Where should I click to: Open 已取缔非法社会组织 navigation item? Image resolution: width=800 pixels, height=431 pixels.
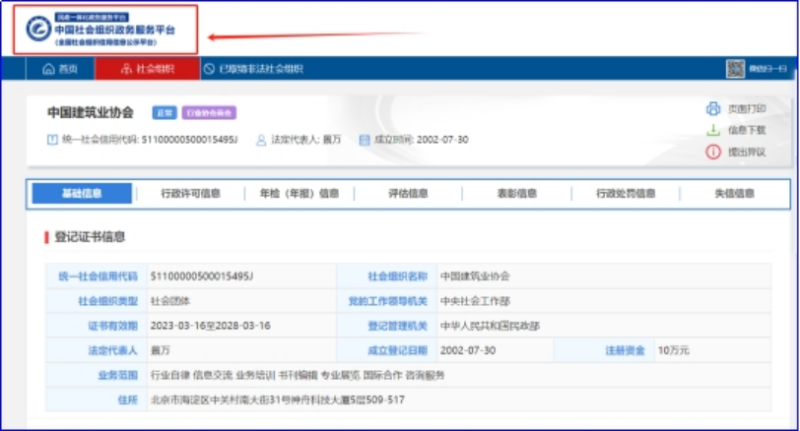click(x=253, y=69)
